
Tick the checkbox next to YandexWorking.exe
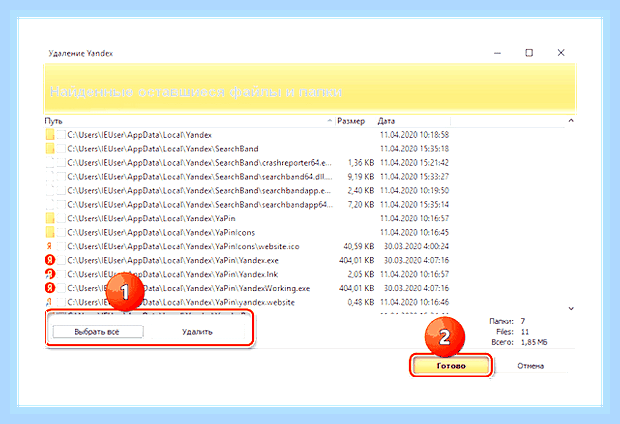[61, 288]
